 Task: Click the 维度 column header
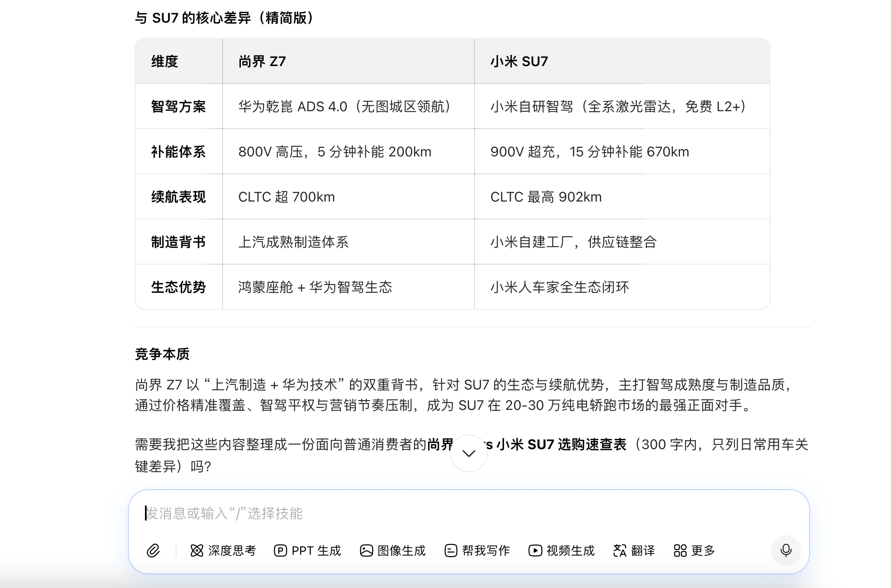[x=165, y=61]
